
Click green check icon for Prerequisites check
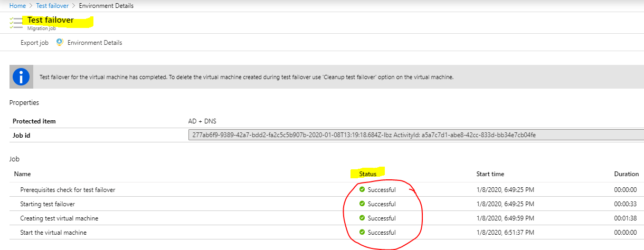pos(362,189)
